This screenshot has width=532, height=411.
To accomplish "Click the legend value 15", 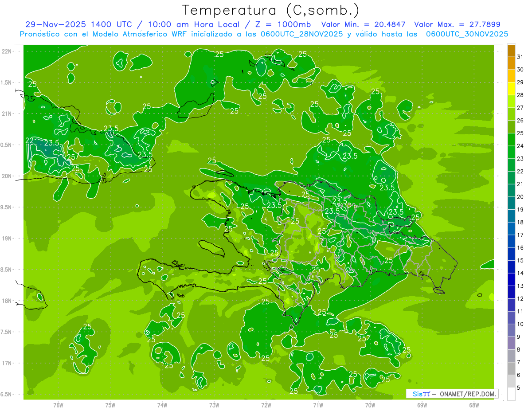I will pos(520,261).
